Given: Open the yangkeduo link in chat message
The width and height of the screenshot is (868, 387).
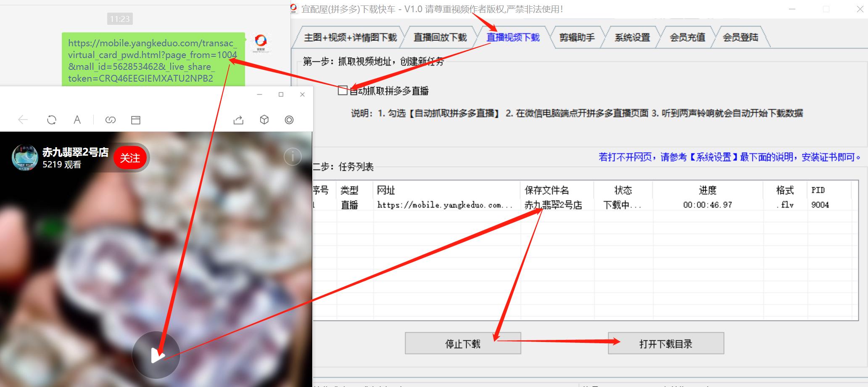Looking at the screenshot, I should point(153,61).
